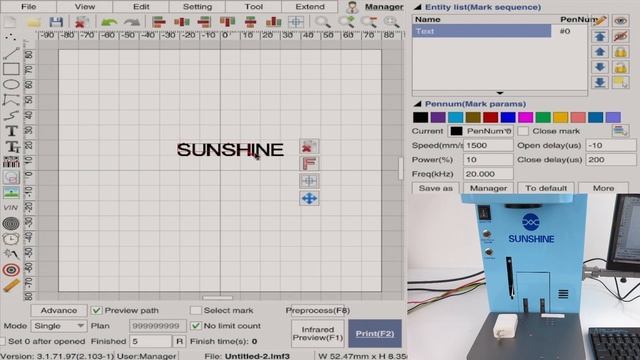
Task: Click the Print(F2) button
Action: [375, 333]
